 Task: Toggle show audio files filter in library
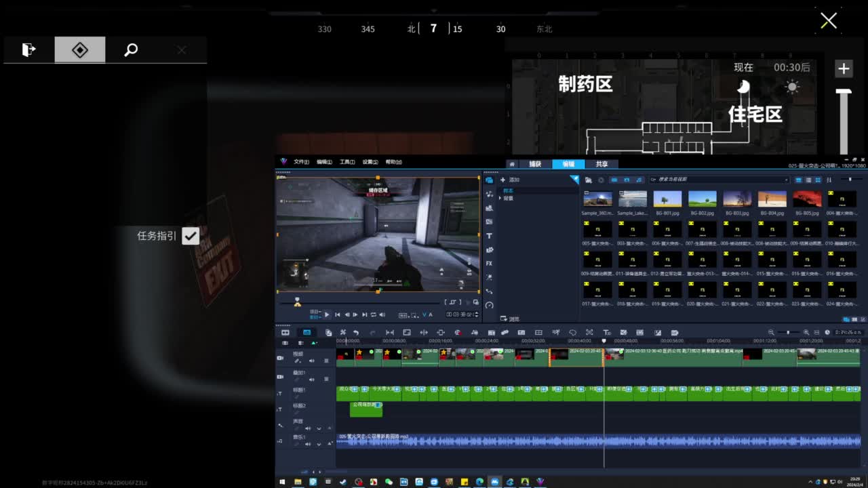(x=638, y=180)
